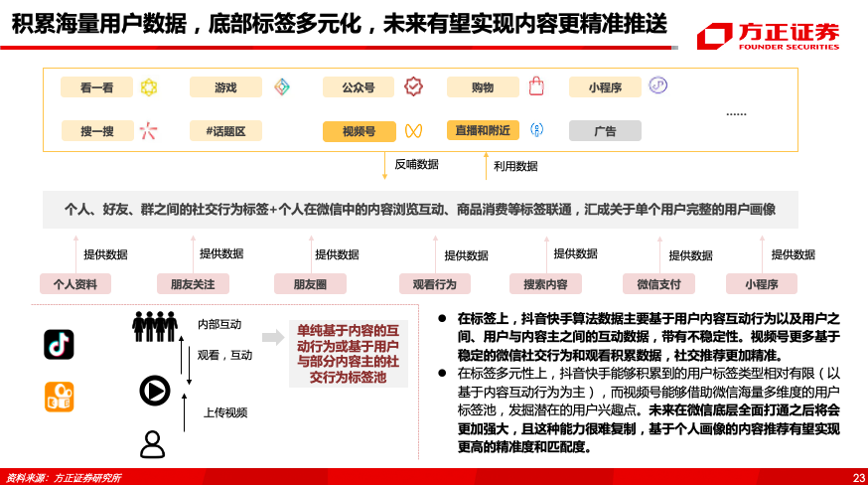
Task: Click the black play button circle icon
Action: point(155,391)
